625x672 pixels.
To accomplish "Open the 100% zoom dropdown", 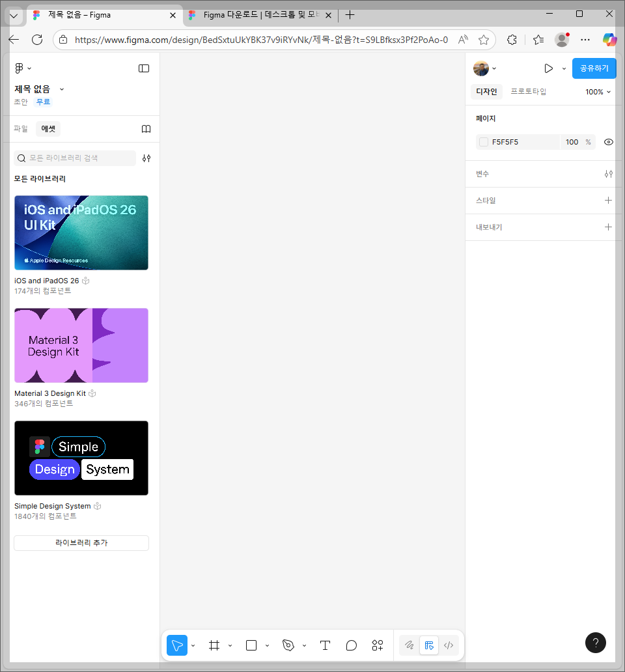I will coord(598,92).
